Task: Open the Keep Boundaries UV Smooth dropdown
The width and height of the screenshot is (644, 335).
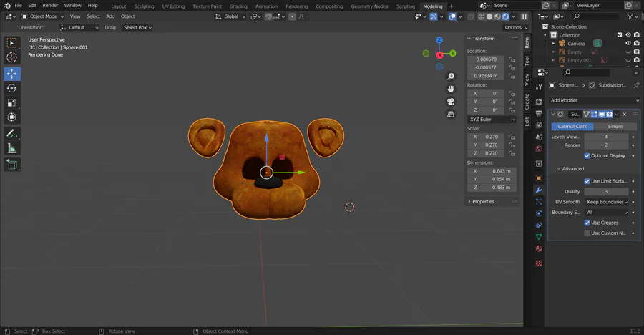Action: pos(607,202)
